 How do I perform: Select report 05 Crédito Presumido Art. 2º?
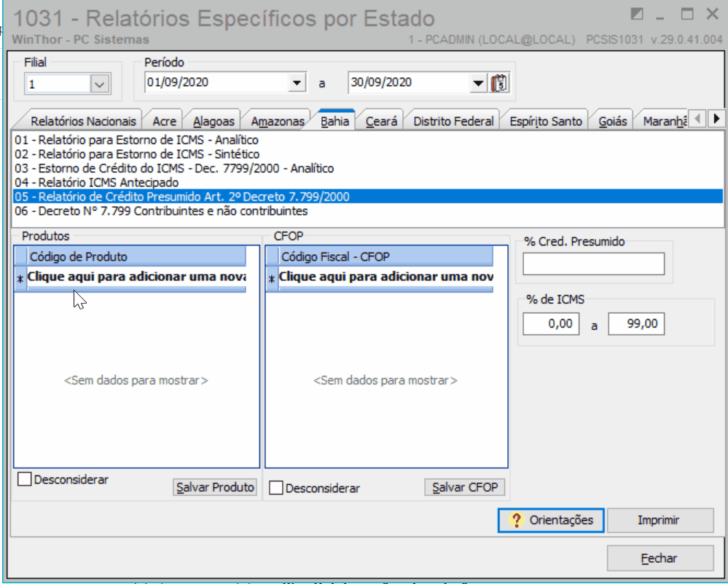(368, 197)
